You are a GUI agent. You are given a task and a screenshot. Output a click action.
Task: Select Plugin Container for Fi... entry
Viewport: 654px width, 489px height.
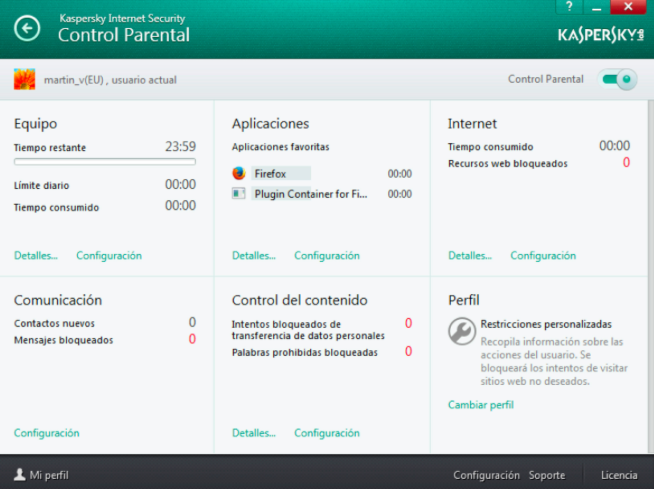[311, 194]
